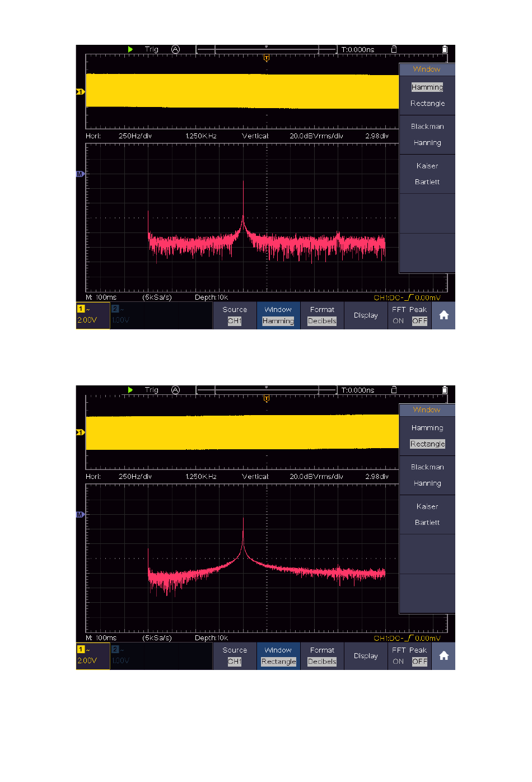Screen dimensions: 532x782
Task: Click the battery icon in the upper screenshot
Action: tap(445, 49)
